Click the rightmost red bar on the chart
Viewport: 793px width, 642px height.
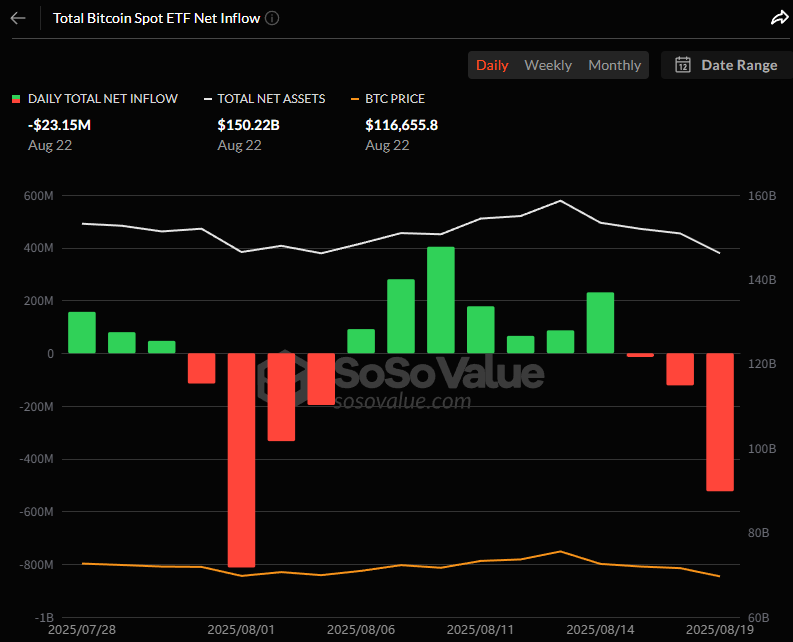pyautogui.click(x=720, y=422)
